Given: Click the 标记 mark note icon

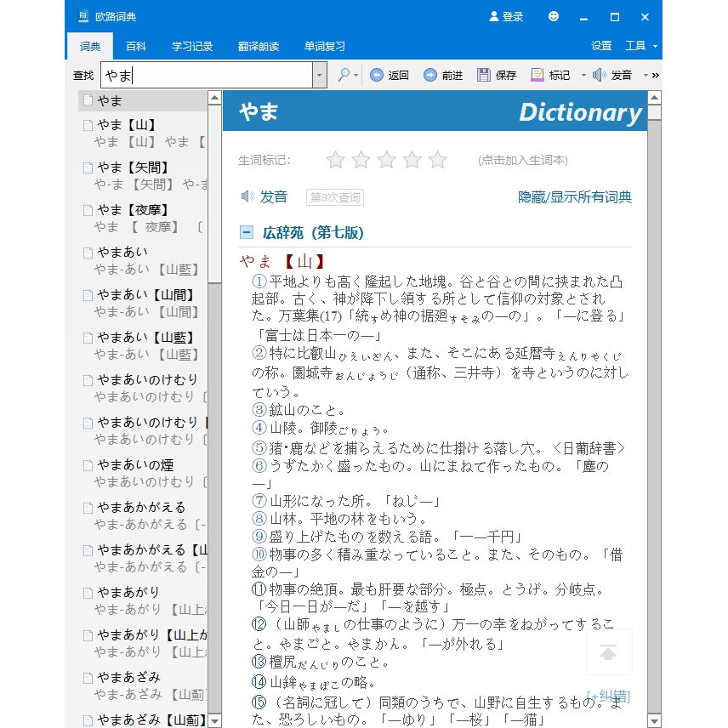Looking at the screenshot, I should (537, 75).
